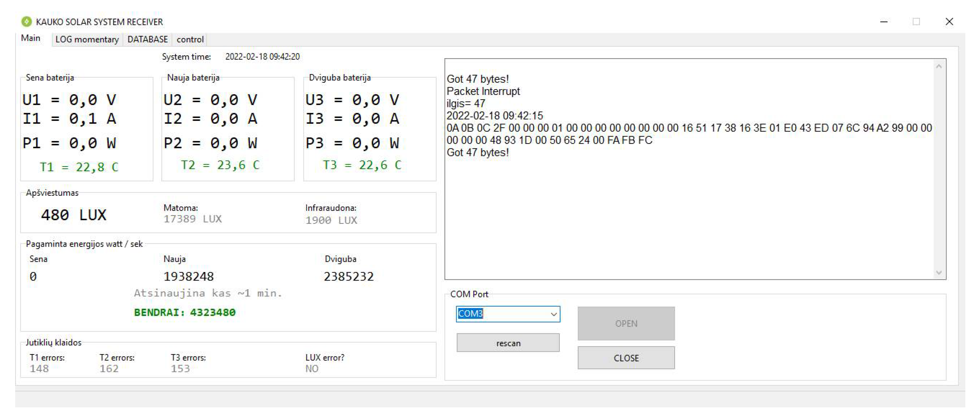Screen dimensions: 980x419
Task: Expand the COM3 port dropdown arrow
Action: tap(554, 314)
